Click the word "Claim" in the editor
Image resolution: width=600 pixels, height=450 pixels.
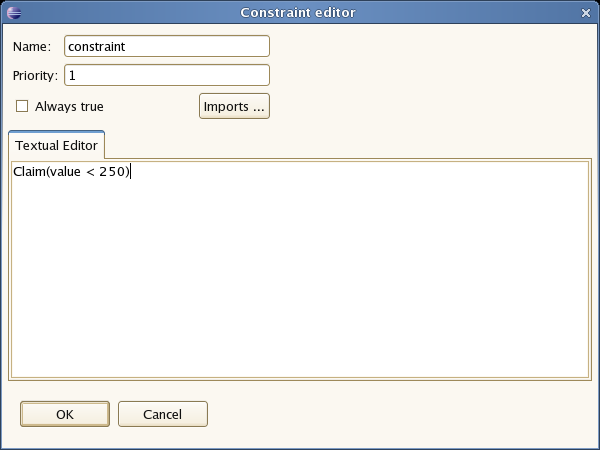[x=28, y=172]
